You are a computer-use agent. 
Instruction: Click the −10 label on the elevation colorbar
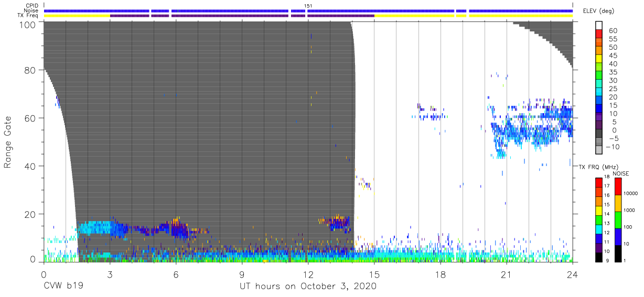click(x=613, y=147)
